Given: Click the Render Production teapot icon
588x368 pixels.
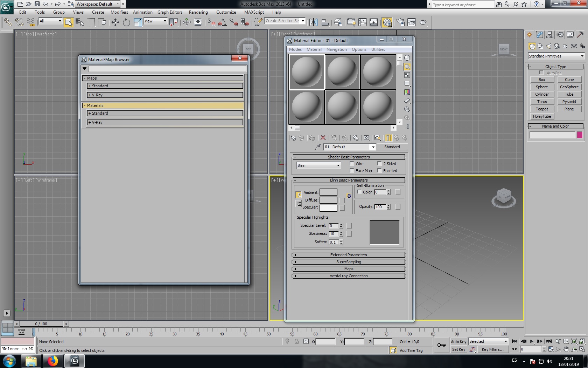Looking at the screenshot, I should click(x=423, y=22).
